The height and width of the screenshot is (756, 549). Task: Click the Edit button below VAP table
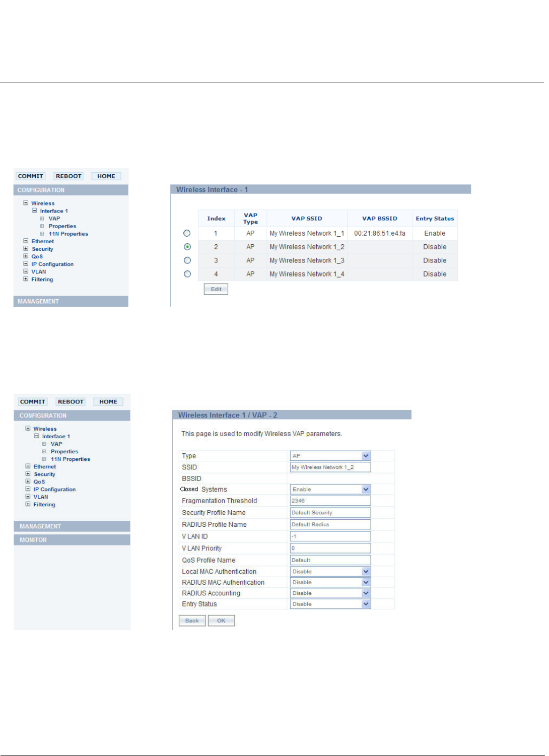coord(216,289)
